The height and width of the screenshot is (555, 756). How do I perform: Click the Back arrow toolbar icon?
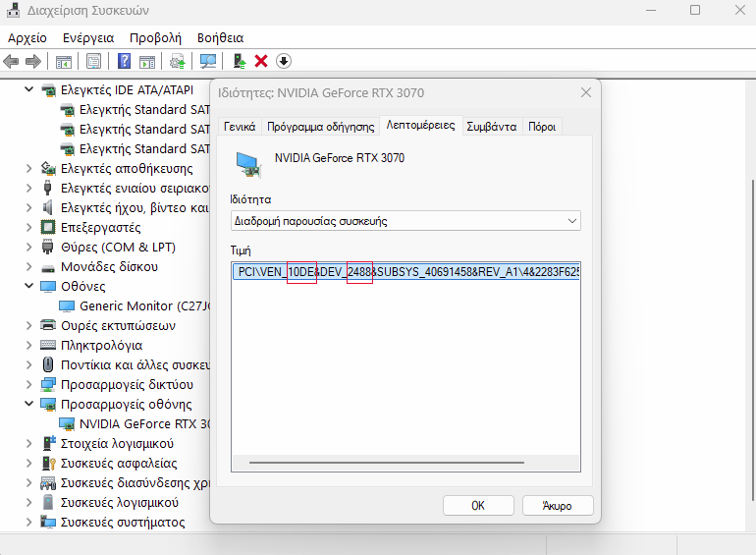pos(11,61)
